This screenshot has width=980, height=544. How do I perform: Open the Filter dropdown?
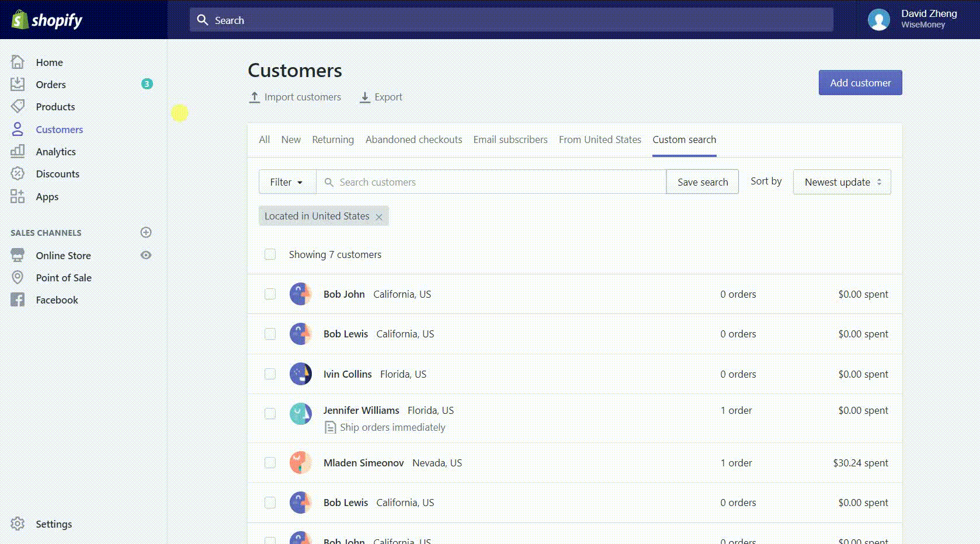287,182
